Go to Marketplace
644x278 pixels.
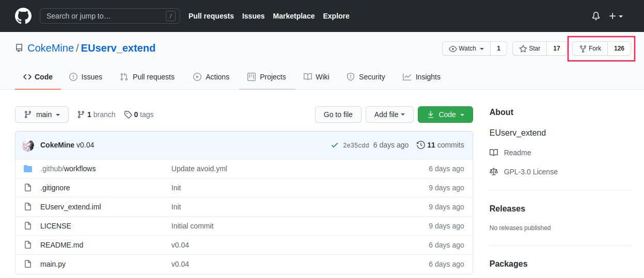pos(293,16)
